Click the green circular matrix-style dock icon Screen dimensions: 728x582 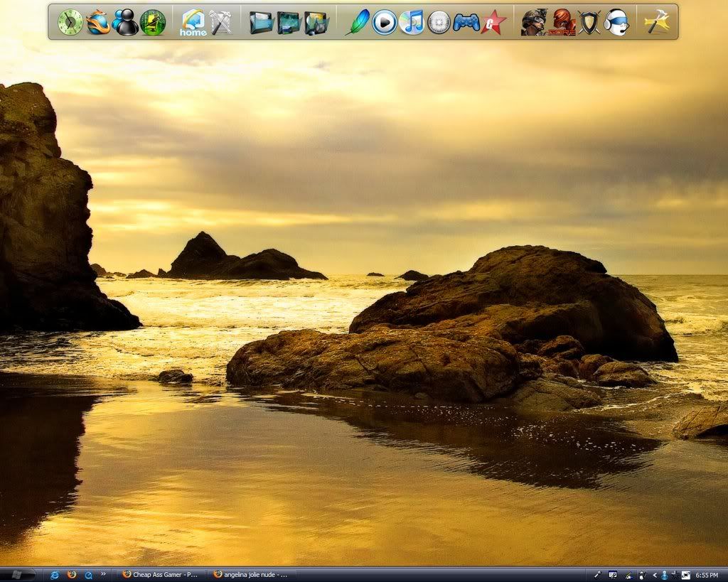click(x=153, y=22)
